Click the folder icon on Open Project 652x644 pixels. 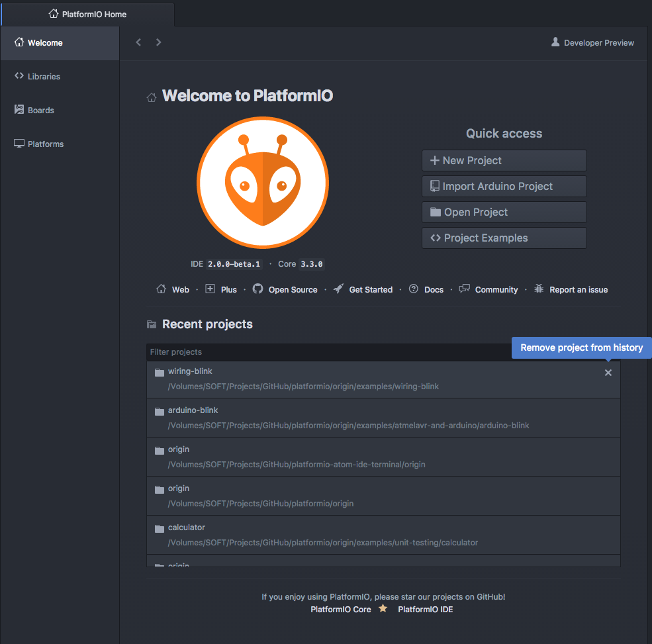[436, 212]
